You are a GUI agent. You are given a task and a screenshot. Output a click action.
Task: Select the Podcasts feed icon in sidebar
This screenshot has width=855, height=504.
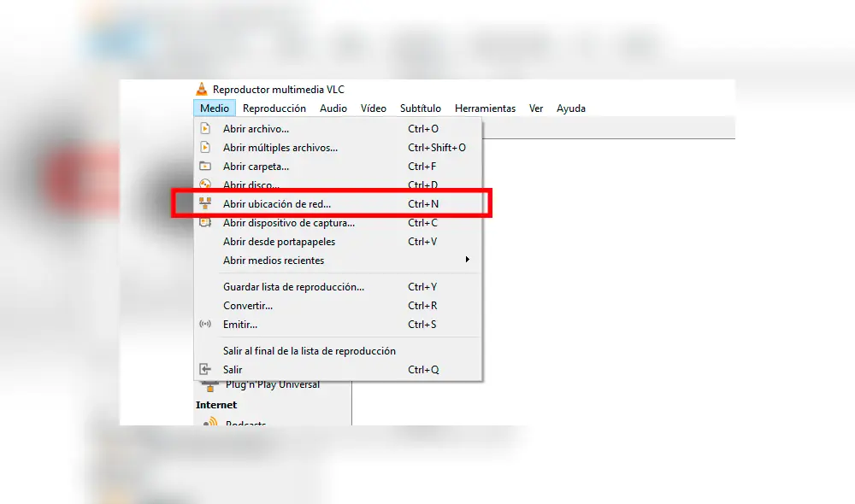point(209,422)
